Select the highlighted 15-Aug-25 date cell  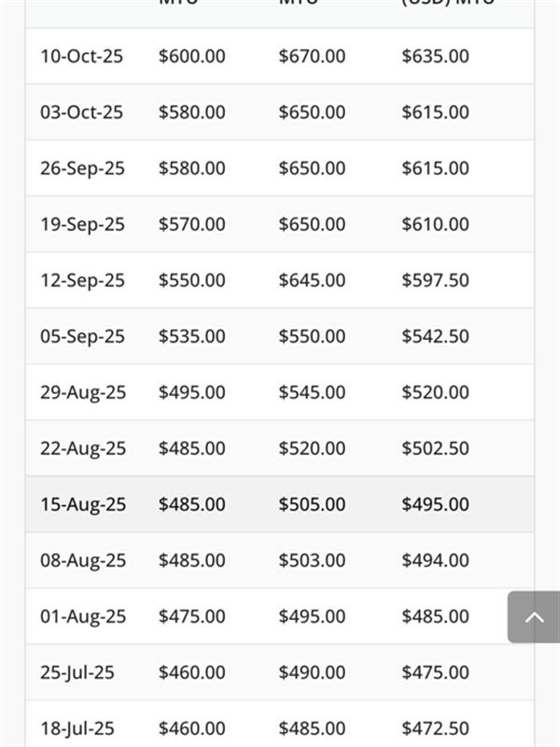tap(83, 504)
